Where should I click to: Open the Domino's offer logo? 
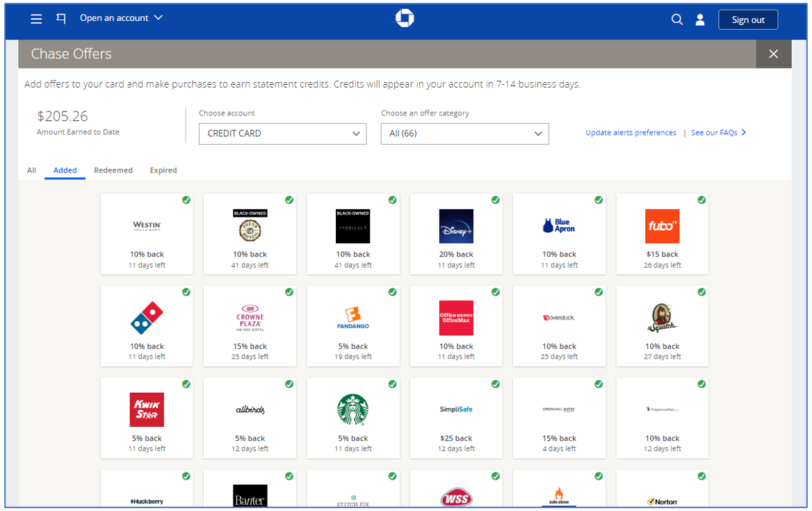pyautogui.click(x=147, y=318)
